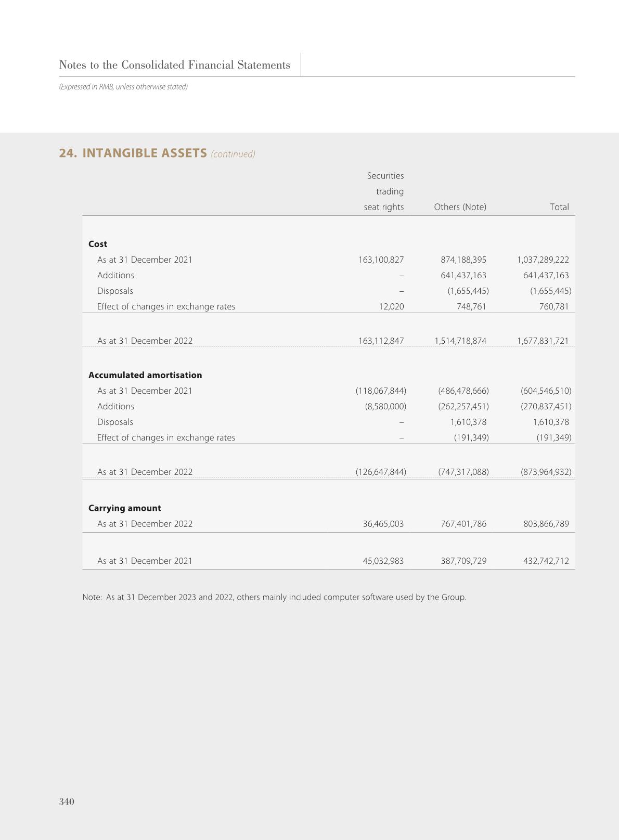Select the 'Accumulated amortisation' row label
The width and height of the screenshot is (619, 840).
pos(145,375)
